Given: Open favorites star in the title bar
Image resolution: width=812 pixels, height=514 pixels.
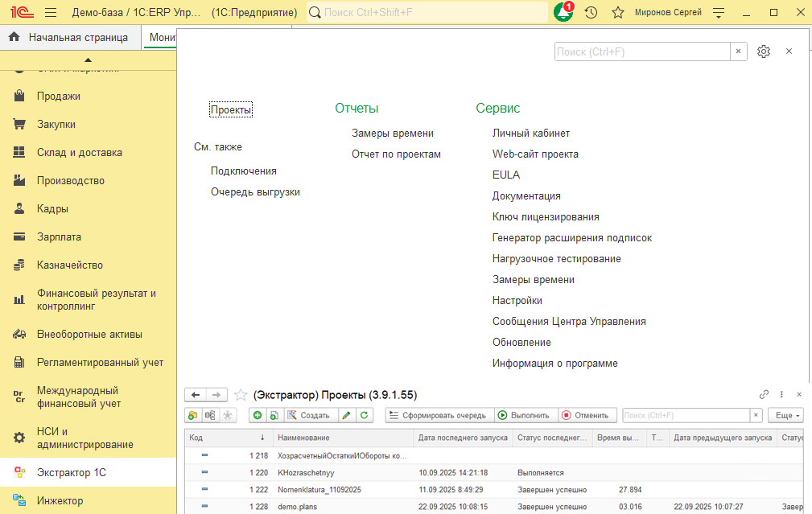Looking at the screenshot, I should 618,12.
